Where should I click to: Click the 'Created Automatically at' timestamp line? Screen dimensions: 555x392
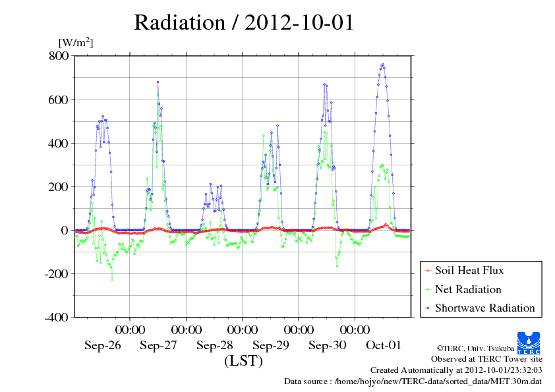(456, 370)
